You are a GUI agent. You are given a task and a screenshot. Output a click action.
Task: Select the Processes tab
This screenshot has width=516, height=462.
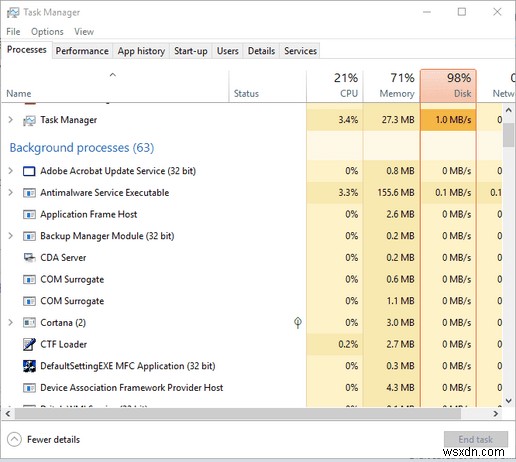click(27, 50)
